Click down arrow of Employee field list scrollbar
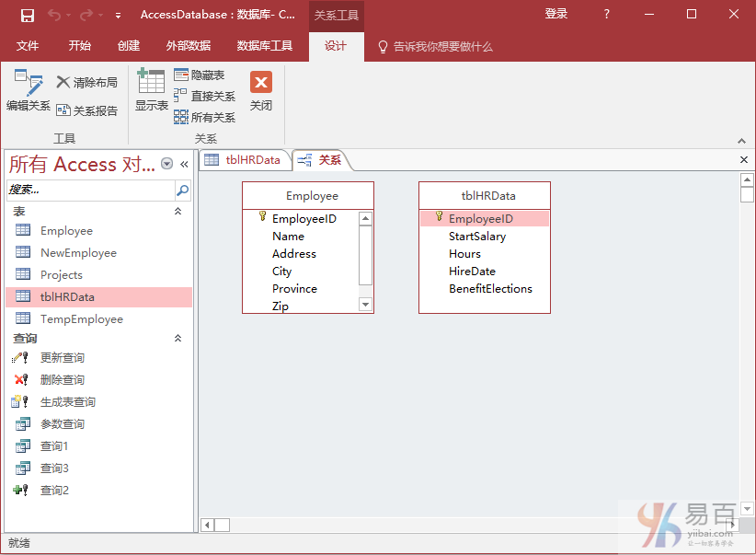 point(365,305)
